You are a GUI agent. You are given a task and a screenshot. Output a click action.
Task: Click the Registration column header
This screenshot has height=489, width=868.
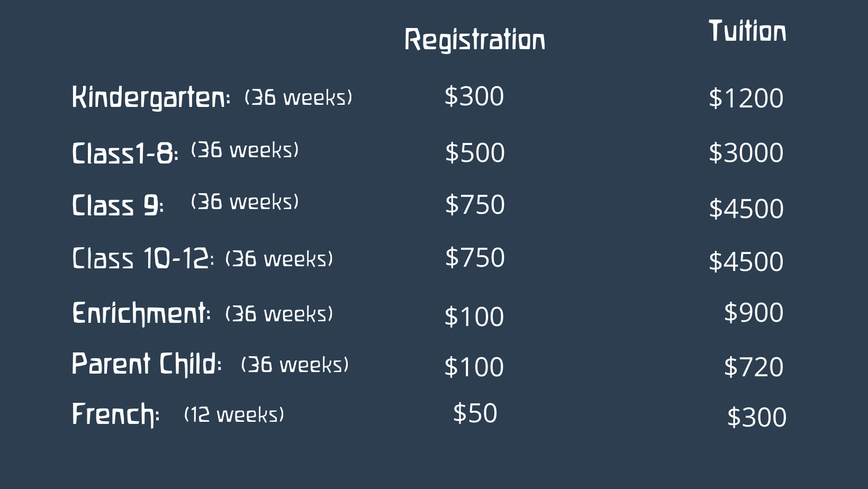click(474, 40)
